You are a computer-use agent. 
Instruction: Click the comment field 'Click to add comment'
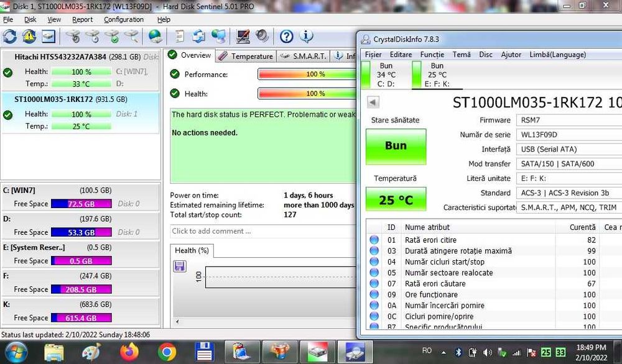tap(262, 231)
